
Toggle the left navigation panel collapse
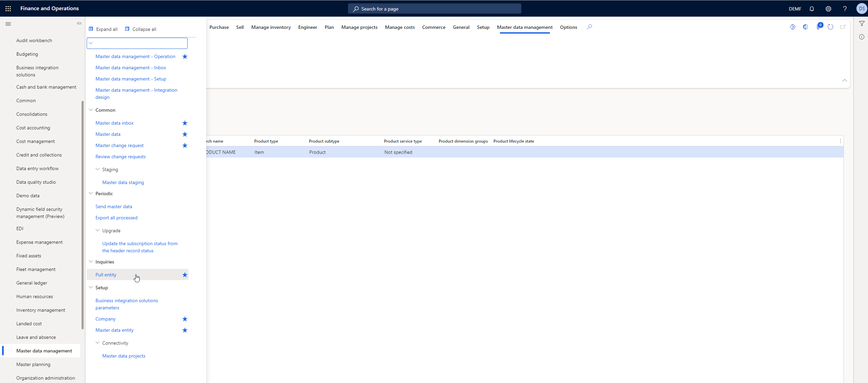coord(8,23)
